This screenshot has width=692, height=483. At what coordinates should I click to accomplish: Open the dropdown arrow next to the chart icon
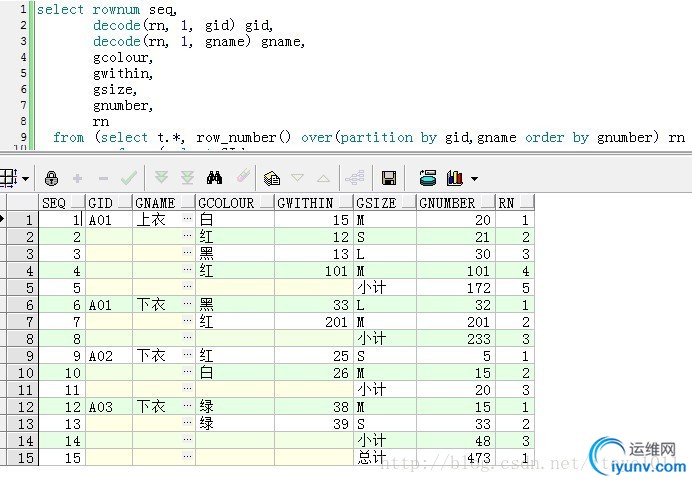tap(474, 179)
